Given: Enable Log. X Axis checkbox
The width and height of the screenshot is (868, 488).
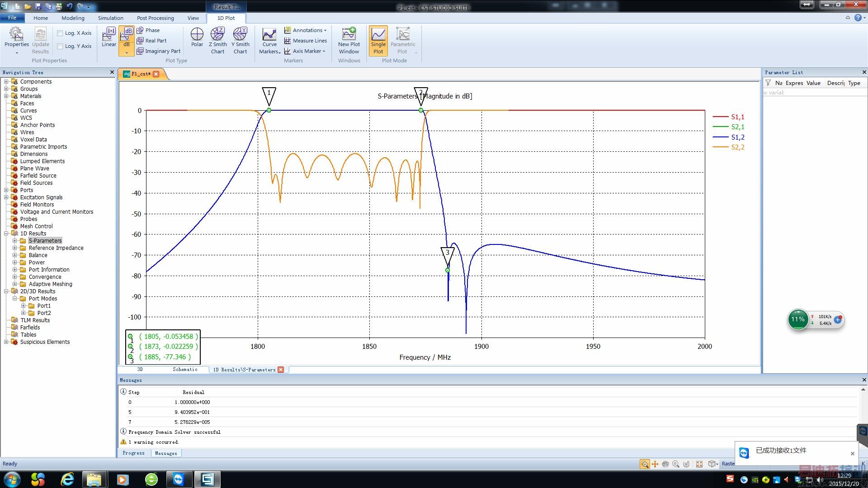Looking at the screenshot, I should pyautogui.click(x=60, y=33).
